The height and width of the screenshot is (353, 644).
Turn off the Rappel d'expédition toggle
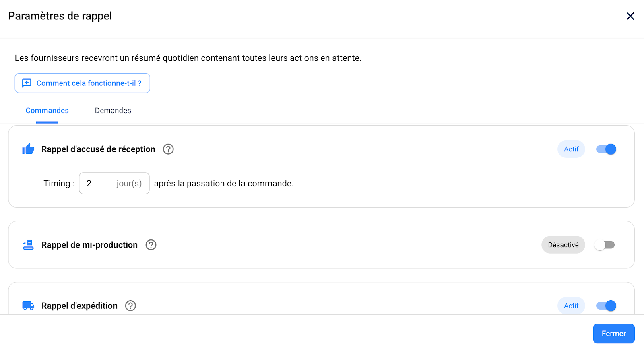pyautogui.click(x=605, y=306)
